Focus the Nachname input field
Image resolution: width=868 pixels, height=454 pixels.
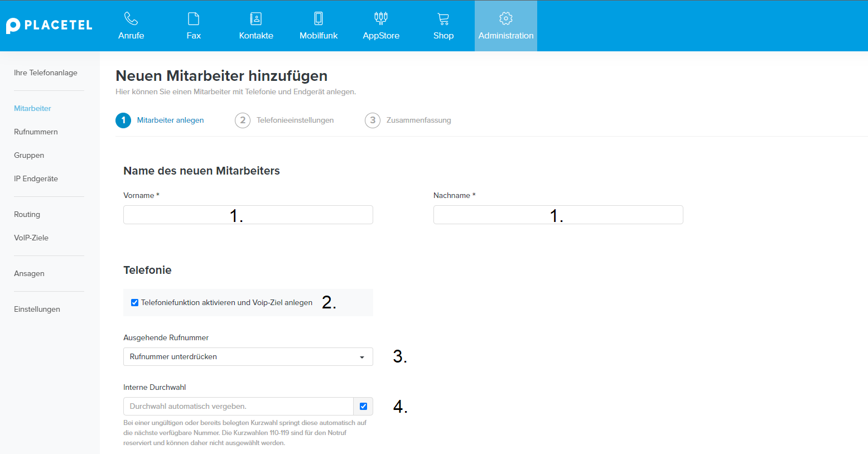(x=558, y=215)
